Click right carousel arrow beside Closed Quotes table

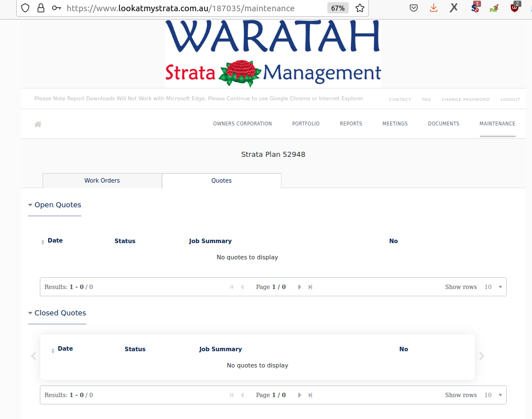(x=482, y=356)
